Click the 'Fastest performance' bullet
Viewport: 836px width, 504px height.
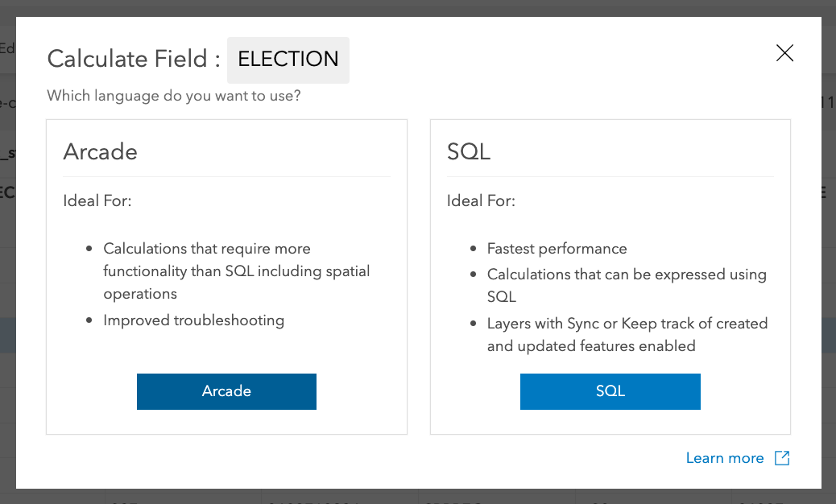coord(557,249)
